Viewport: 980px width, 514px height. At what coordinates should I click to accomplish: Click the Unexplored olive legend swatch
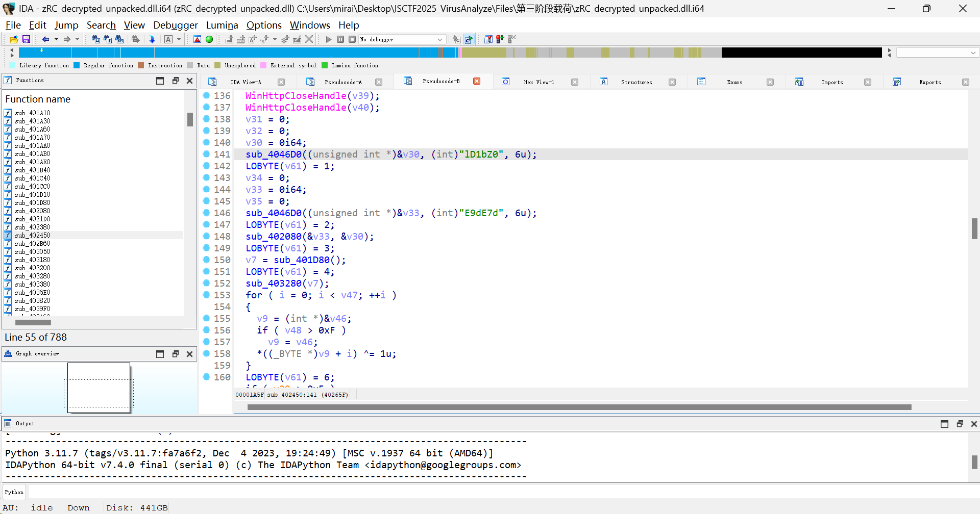click(x=217, y=65)
